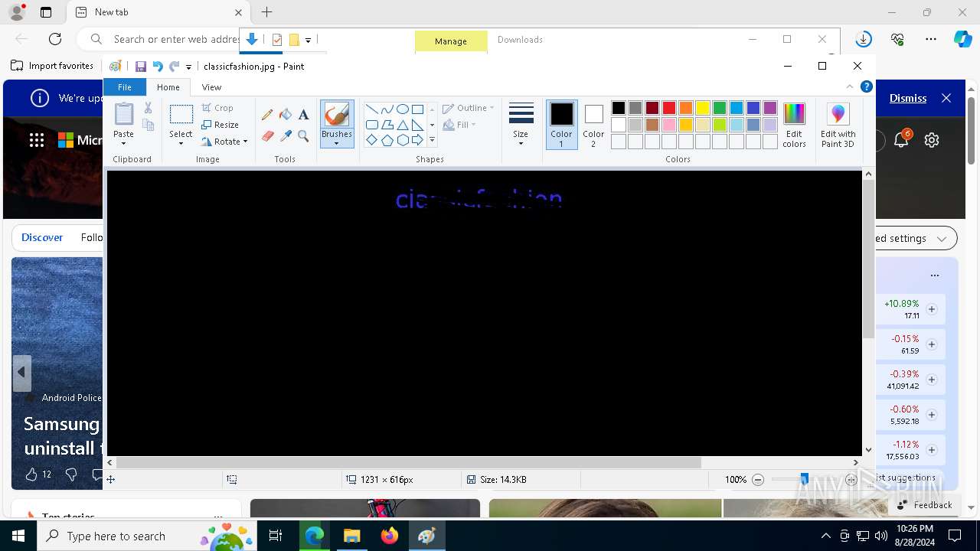Screen dimensions: 980x551
Task: Open the Select dropdown arrow
Action: (181, 143)
